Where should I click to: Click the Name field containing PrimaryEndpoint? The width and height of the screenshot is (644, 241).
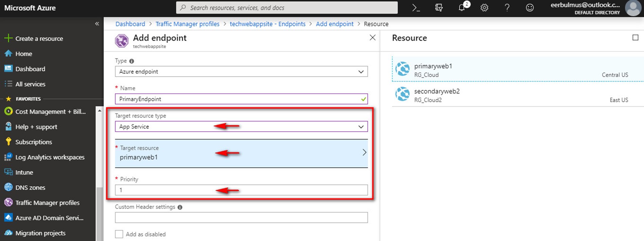pyautogui.click(x=241, y=99)
